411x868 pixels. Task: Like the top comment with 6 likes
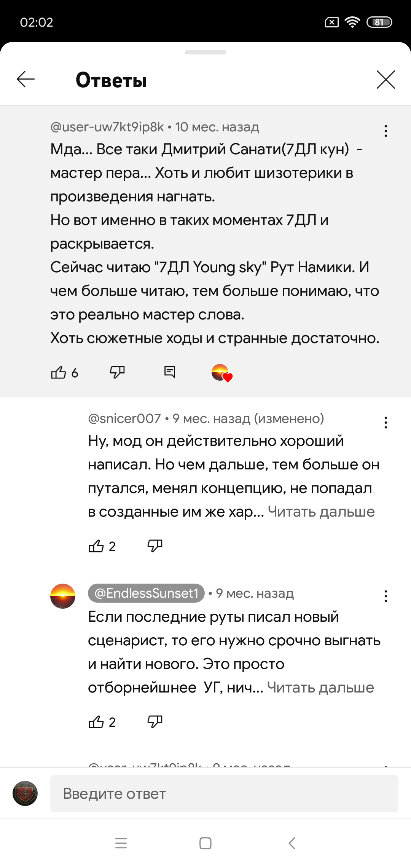pyautogui.click(x=59, y=372)
